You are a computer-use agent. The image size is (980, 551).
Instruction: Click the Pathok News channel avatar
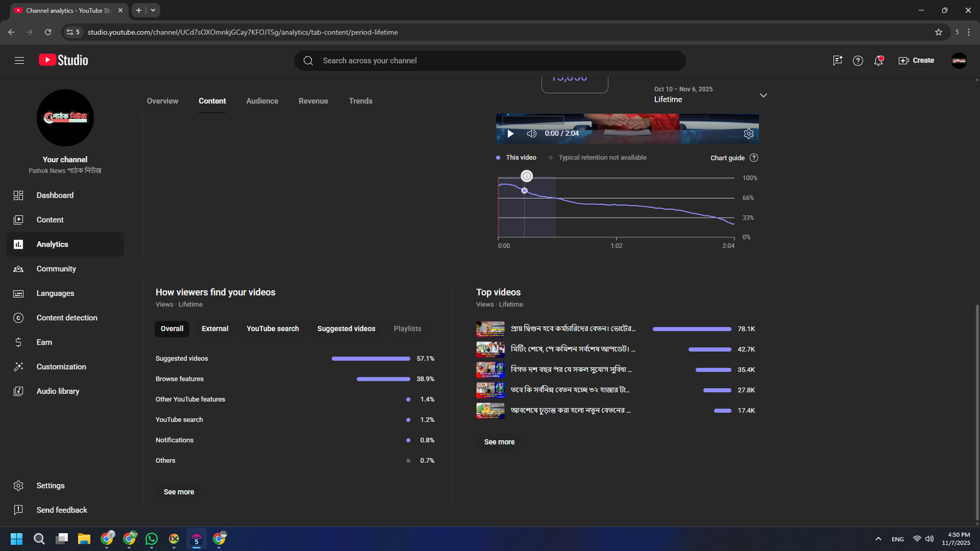point(65,118)
